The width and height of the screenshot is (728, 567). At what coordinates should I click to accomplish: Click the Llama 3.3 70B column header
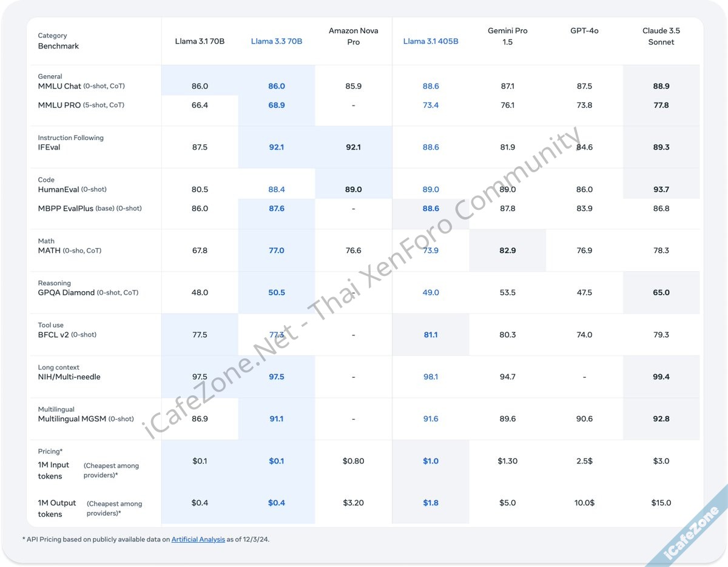pyautogui.click(x=276, y=41)
